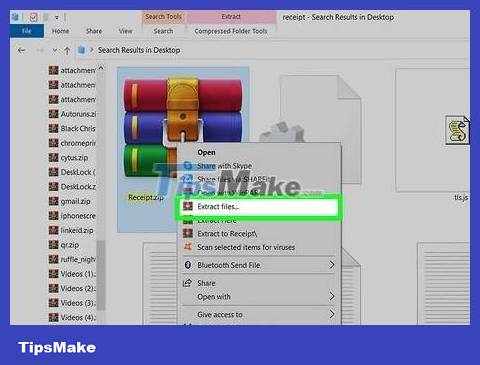480x365 pixels.
Task: Expand the Open with submenu arrow
Action: [332, 296]
